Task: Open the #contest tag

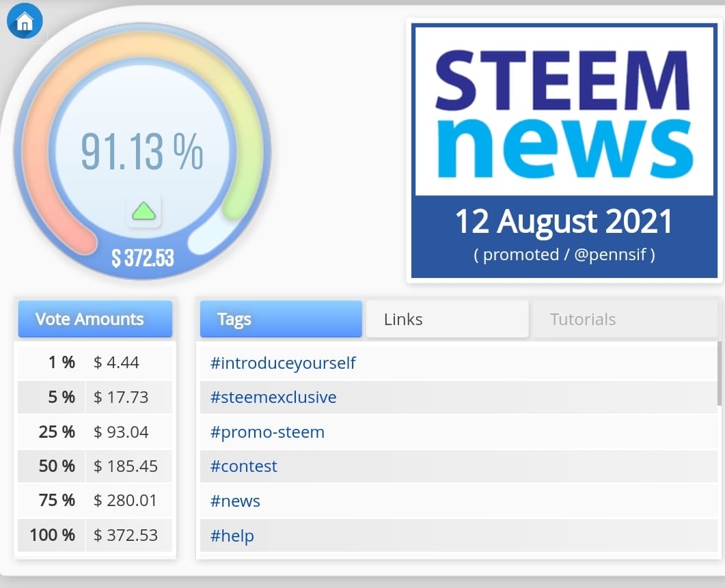Action: [x=244, y=466]
